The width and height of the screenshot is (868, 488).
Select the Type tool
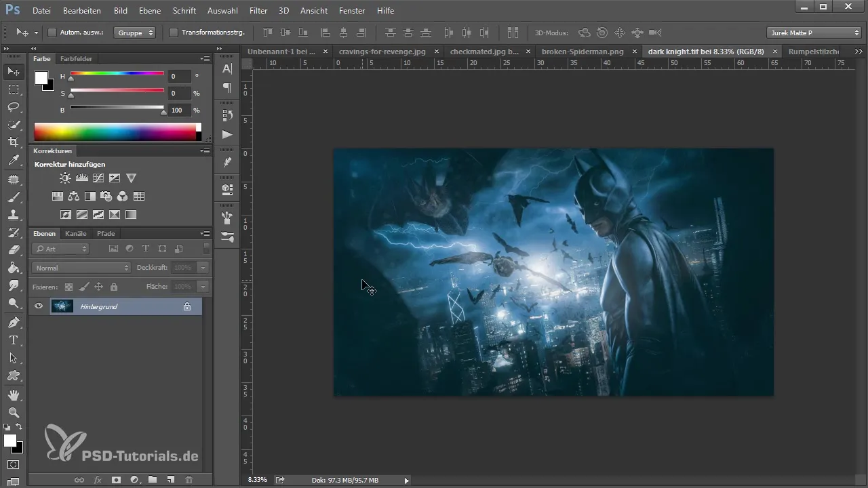click(x=14, y=340)
